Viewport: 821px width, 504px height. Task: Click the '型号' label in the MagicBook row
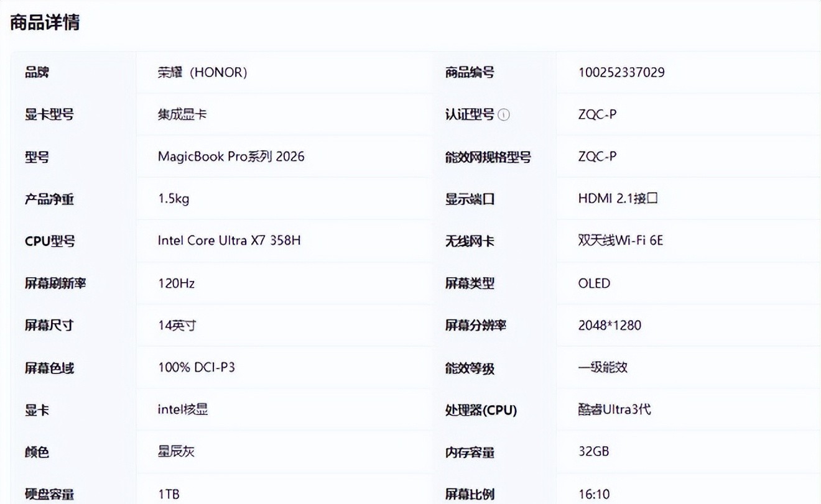37,157
